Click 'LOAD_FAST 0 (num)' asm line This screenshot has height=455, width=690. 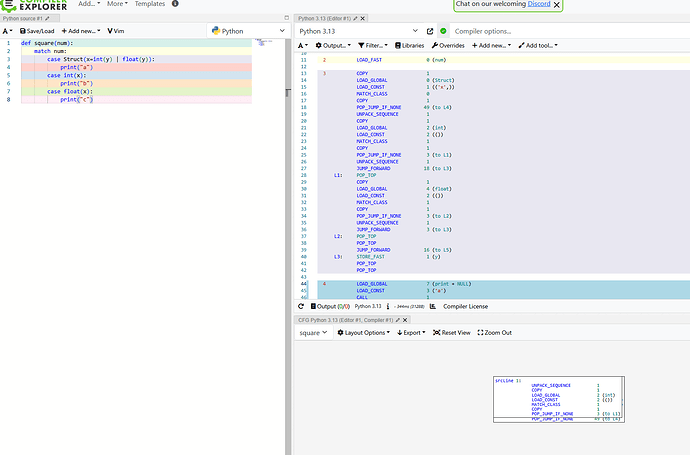click(x=401, y=60)
